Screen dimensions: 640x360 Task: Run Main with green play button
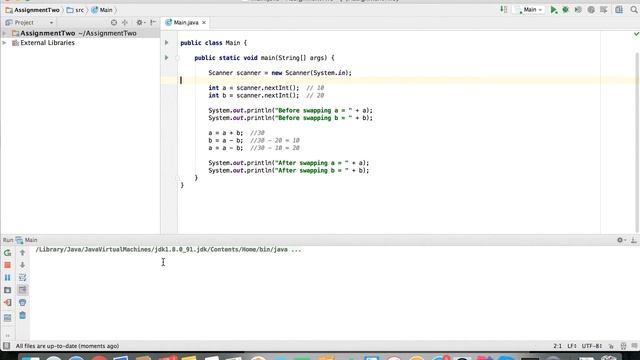point(553,10)
